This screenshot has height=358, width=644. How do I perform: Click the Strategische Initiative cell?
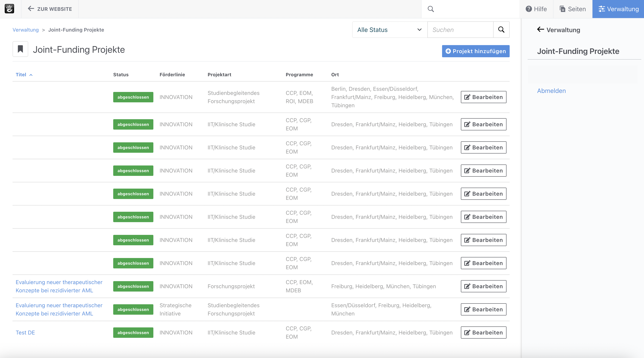175,309
